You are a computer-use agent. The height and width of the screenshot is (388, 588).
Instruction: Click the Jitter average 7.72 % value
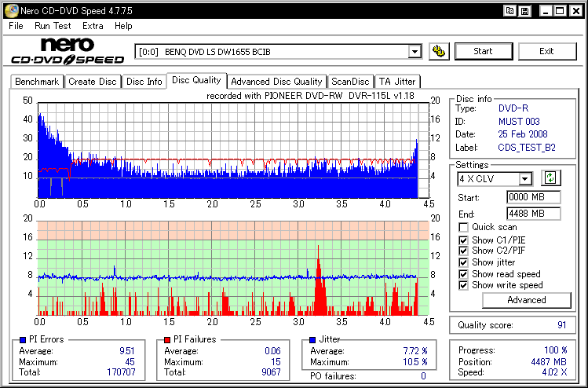415,351
